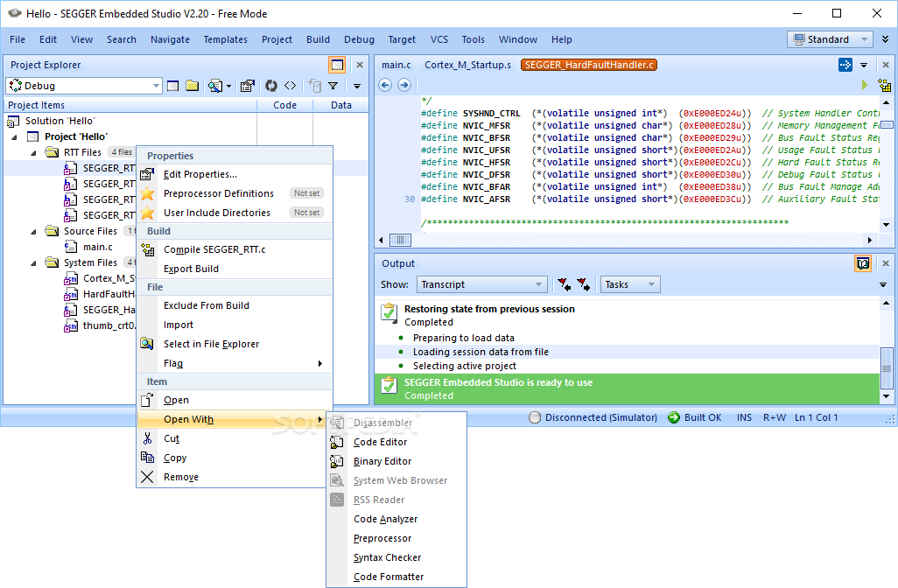Switch to the Cortex_M_Startup.s tab
The height and width of the screenshot is (588, 898).
pos(467,65)
